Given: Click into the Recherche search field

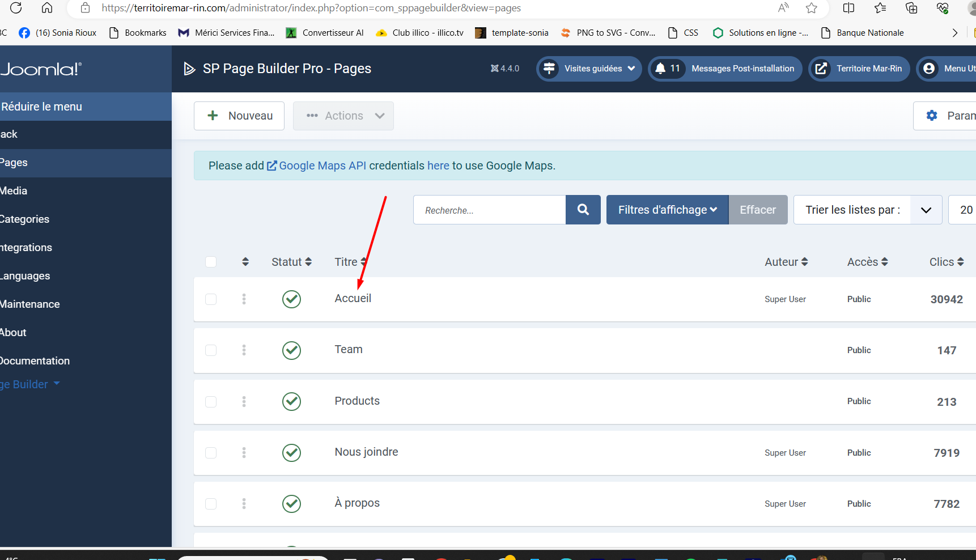Looking at the screenshot, I should [x=490, y=210].
